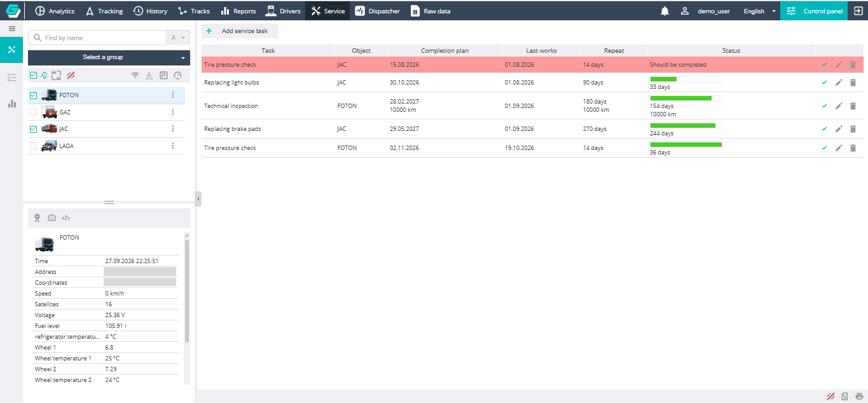Uncheck the JAC vehicle checkbox
Screen dimensions: 868x403
[x=34, y=129]
